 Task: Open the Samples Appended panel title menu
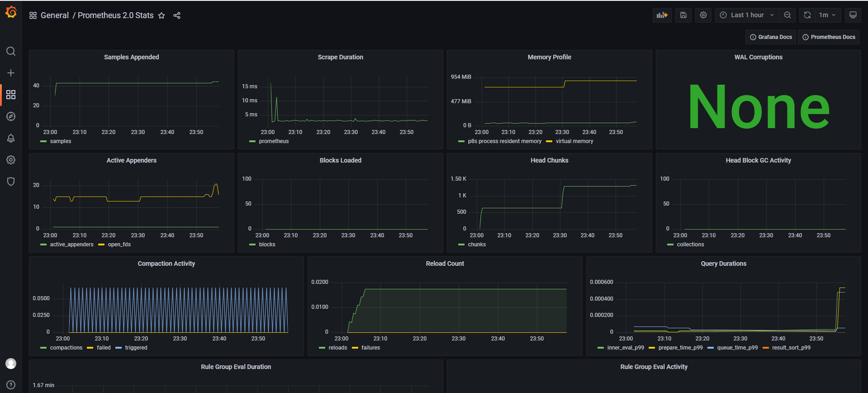pyautogui.click(x=132, y=57)
